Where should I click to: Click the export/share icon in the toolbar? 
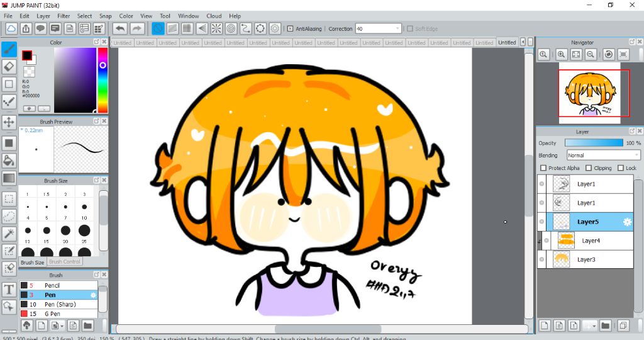tap(26, 29)
